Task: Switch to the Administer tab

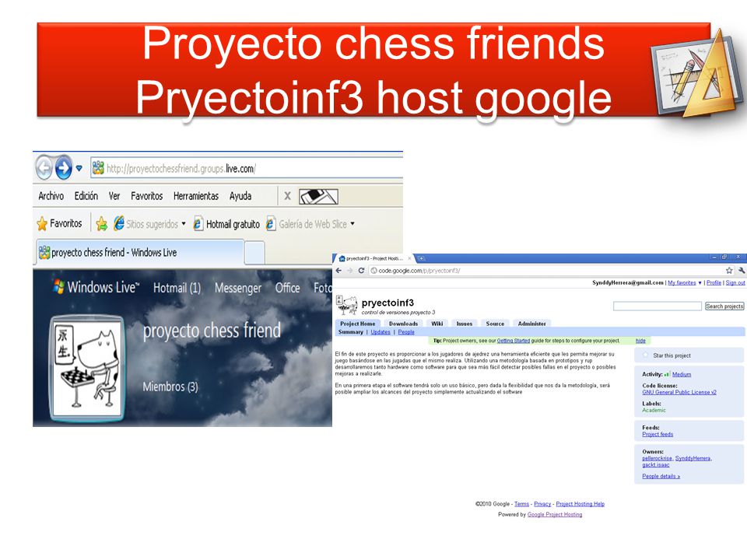Action: tap(531, 324)
